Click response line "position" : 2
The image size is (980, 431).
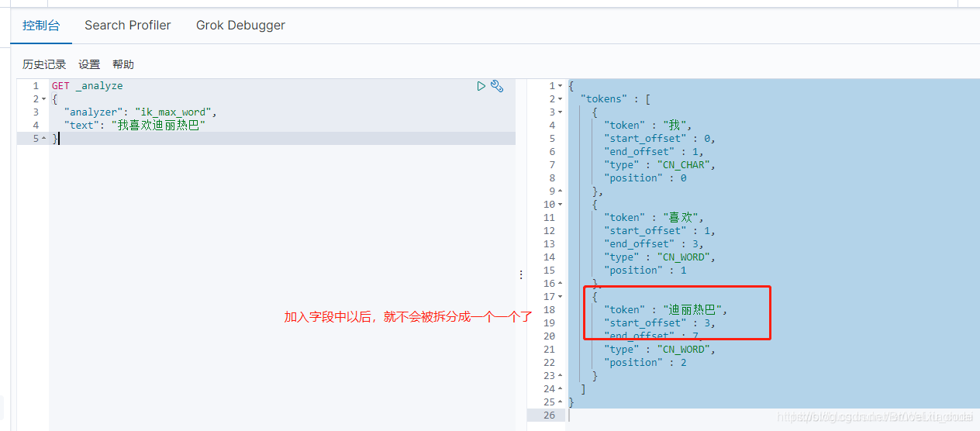point(645,363)
